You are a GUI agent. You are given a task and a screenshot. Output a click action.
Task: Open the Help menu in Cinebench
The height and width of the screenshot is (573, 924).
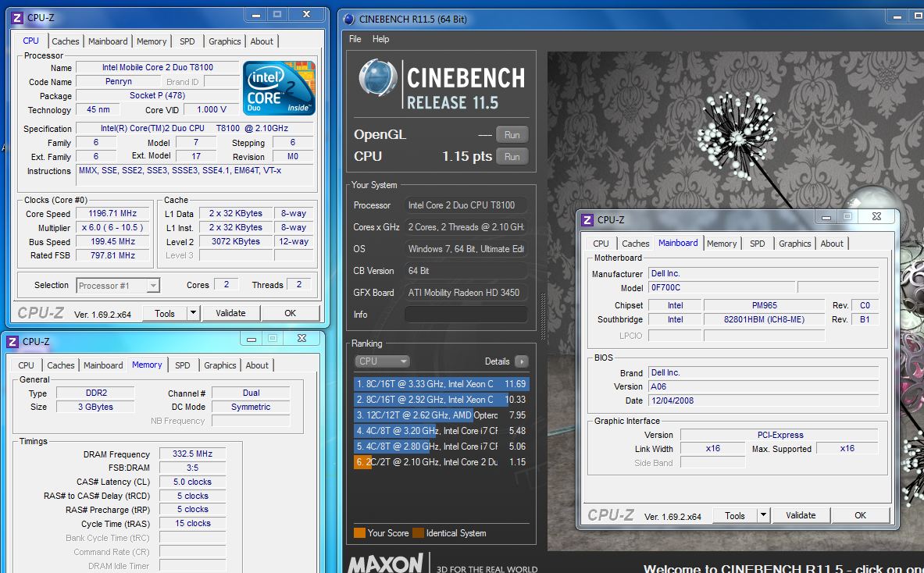pyautogui.click(x=380, y=39)
